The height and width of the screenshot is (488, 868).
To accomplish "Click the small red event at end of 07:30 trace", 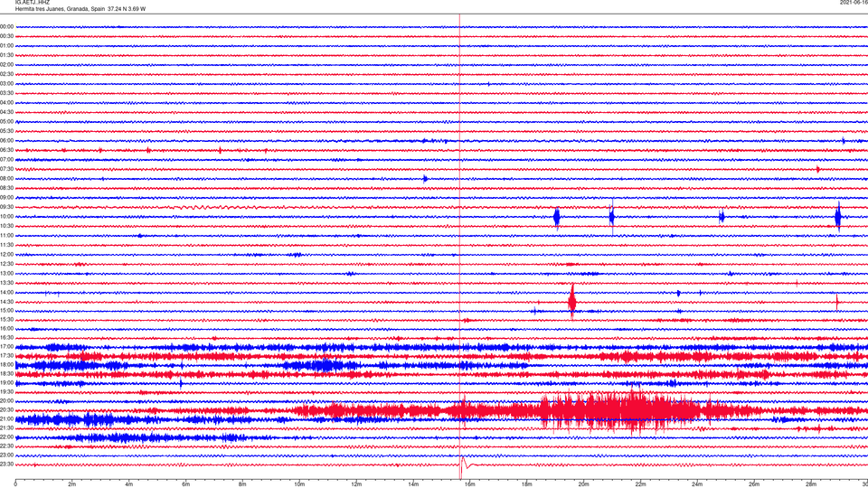I will [x=818, y=169].
